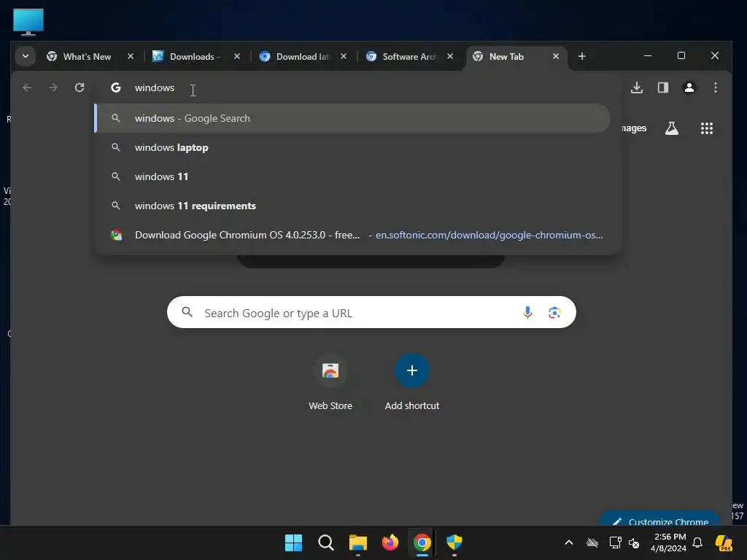
Task: Open Chrome's three-dot menu
Action: pos(715,87)
